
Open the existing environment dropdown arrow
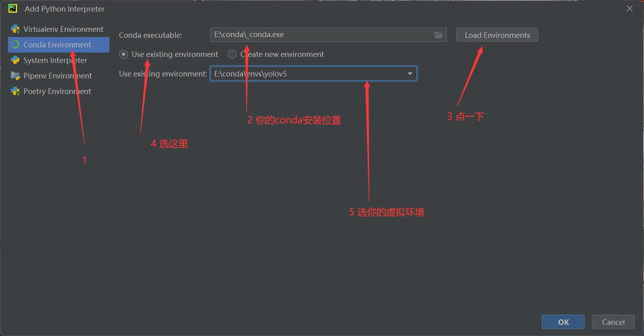[410, 74]
